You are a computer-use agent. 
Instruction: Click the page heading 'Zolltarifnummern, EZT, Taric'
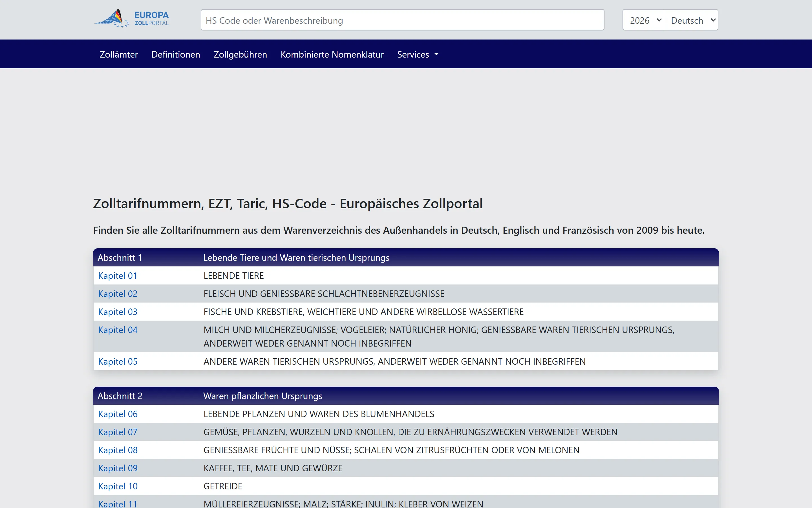288,203
